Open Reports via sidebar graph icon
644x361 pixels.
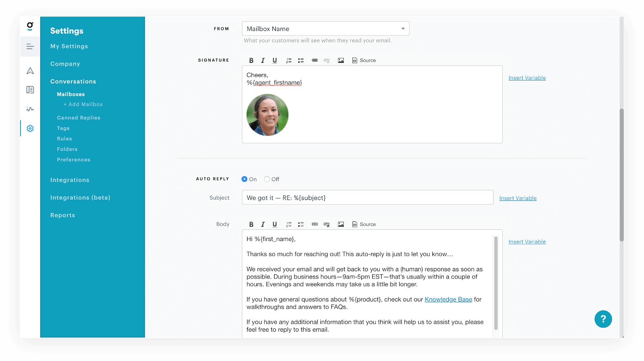[x=30, y=109]
